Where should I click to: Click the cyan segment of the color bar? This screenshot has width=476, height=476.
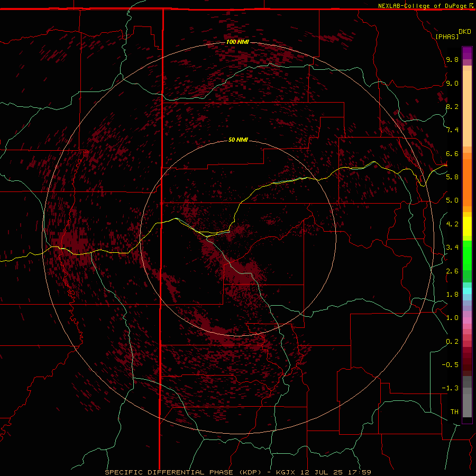click(467, 291)
